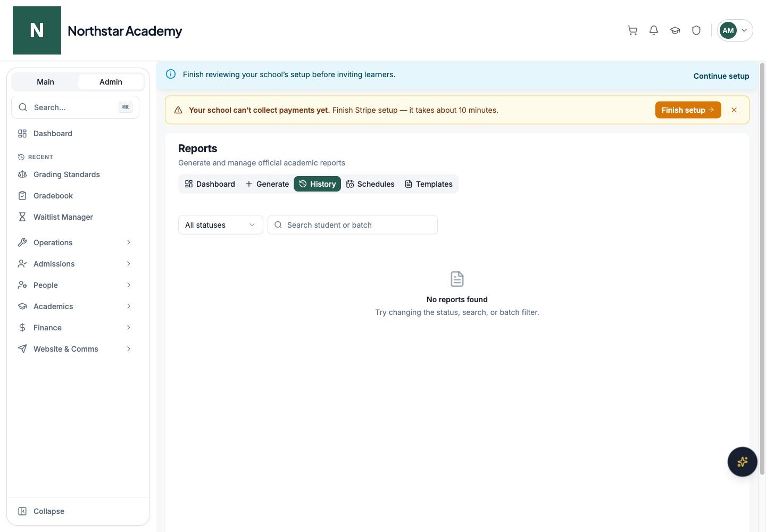The height and width of the screenshot is (532, 766).
Task: Switch to Main sidebar mode
Action: tap(45, 82)
